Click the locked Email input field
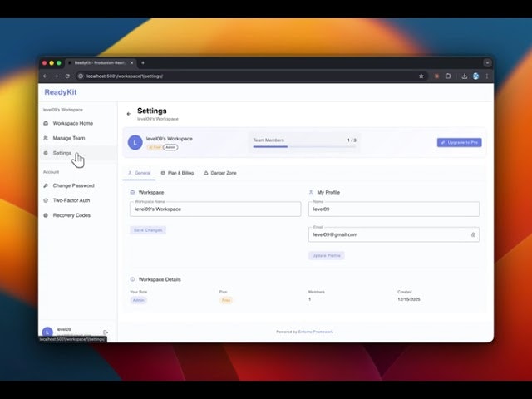The width and height of the screenshot is (532, 399). pyautogui.click(x=393, y=234)
